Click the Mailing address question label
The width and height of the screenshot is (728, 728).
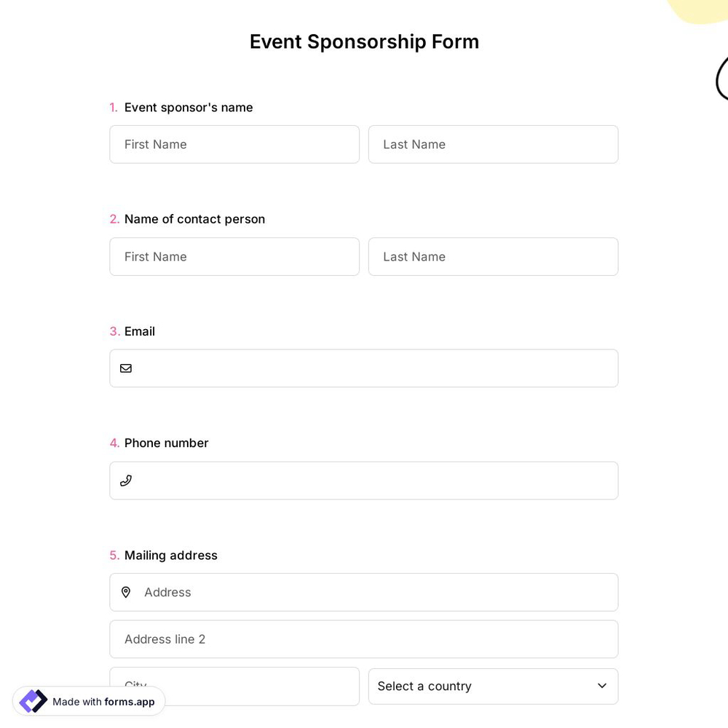click(x=170, y=555)
